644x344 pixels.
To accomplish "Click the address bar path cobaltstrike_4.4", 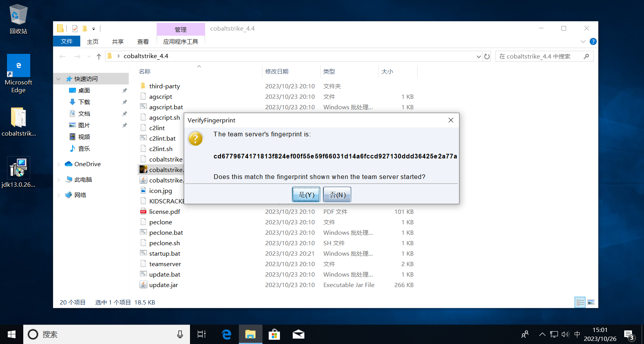I will (x=146, y=56).
